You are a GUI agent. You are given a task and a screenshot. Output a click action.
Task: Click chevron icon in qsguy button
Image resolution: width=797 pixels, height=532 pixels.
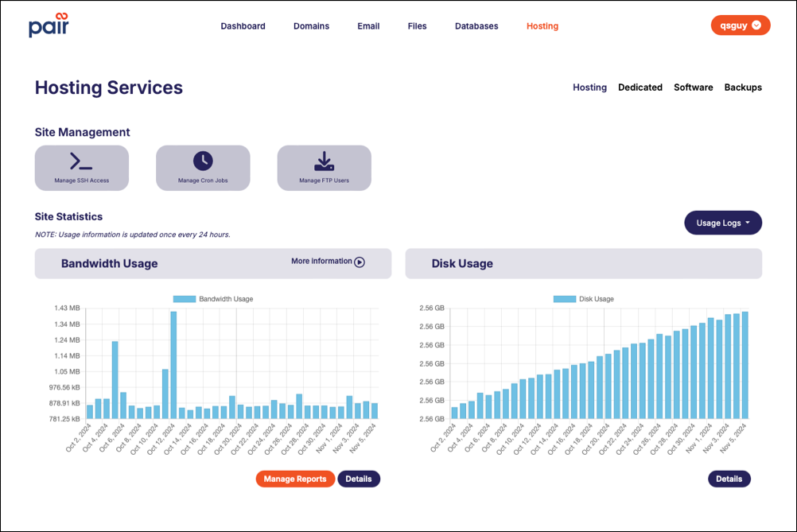[756, 25]
